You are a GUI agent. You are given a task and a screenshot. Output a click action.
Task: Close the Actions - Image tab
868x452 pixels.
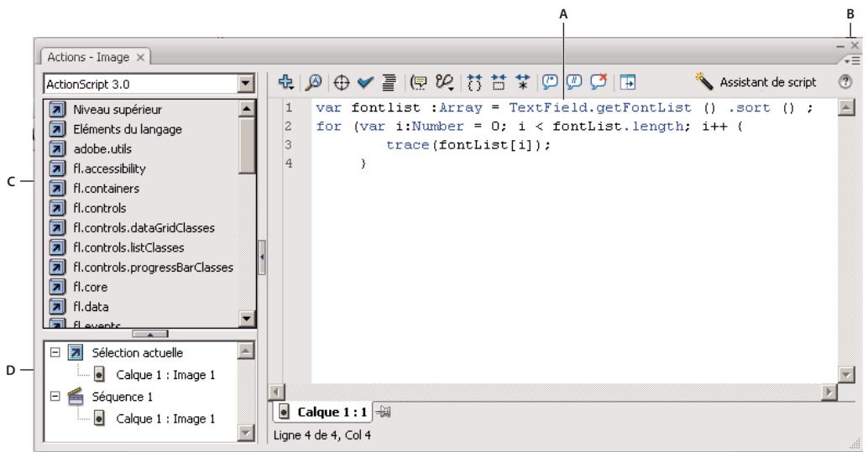click(140, 57)
